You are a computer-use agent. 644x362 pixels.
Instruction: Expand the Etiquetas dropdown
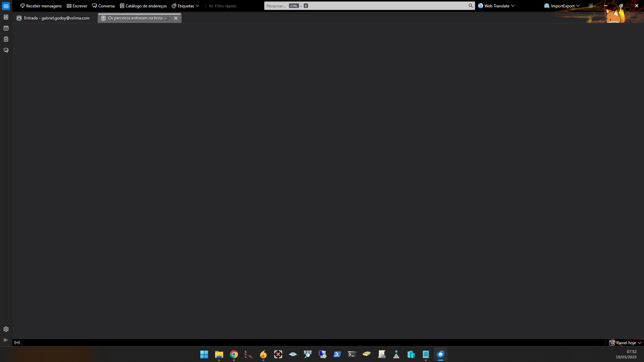point(185,6)
